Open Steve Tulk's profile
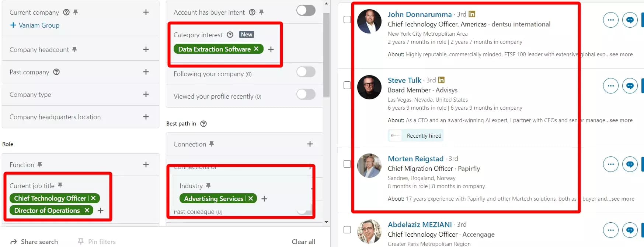The width and height of the screenshot is (644, 247). pos(404,80)
